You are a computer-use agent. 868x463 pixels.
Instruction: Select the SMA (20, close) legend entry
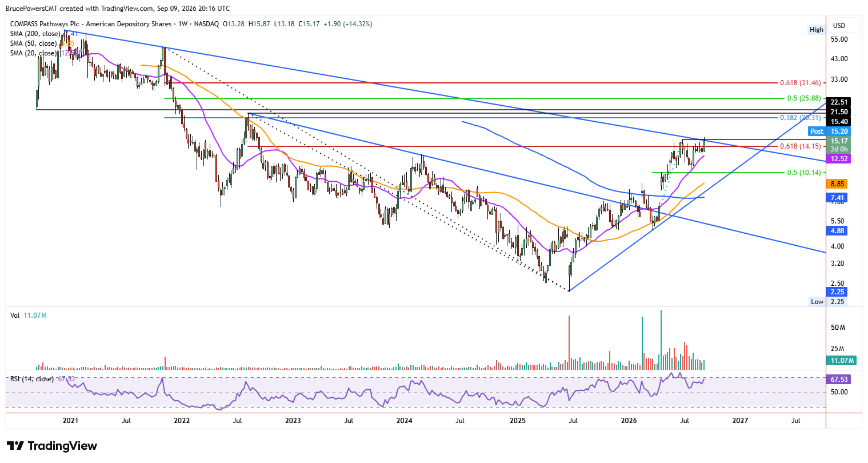pyautogui.click(x=33, y=53)
